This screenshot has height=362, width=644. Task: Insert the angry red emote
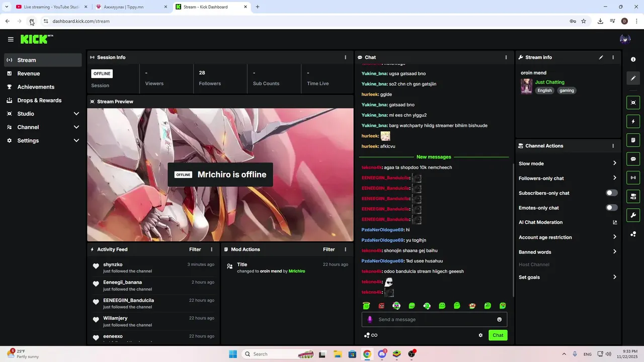pyautogui.click(x=381, y=306)
